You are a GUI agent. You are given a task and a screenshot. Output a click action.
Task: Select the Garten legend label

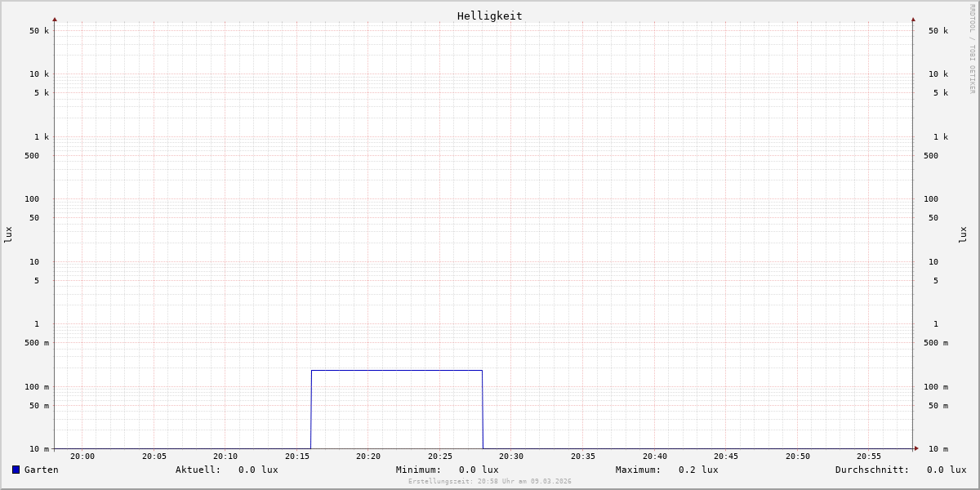(41, 470)
